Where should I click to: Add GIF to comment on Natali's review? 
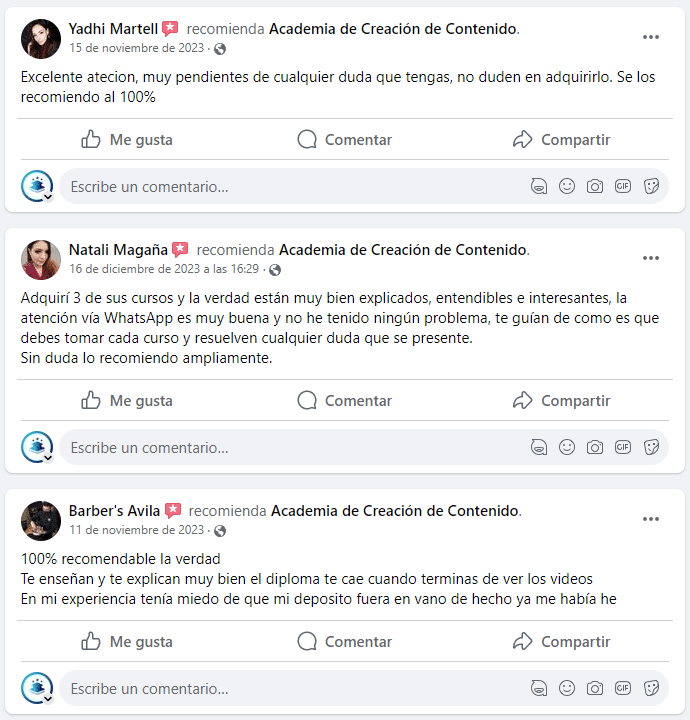tap(623, 447)
